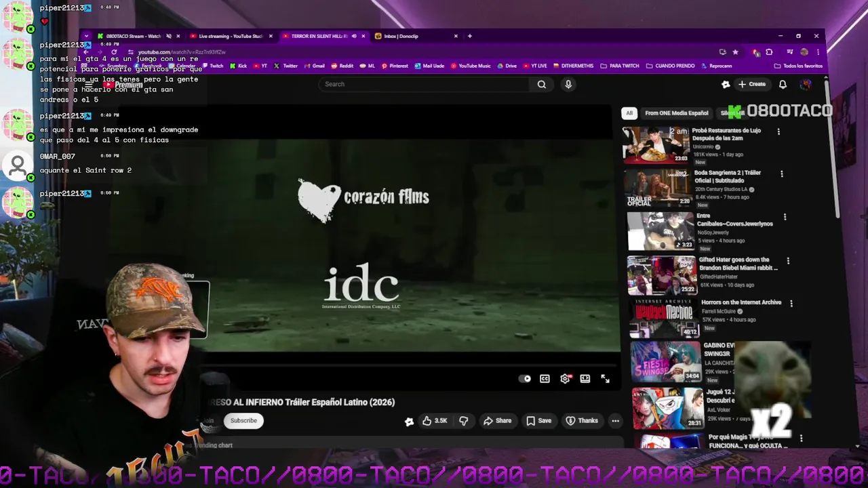Click the Share button
Image resolution: width=868 pixels, height=488 pixels.
pos(497,421)
